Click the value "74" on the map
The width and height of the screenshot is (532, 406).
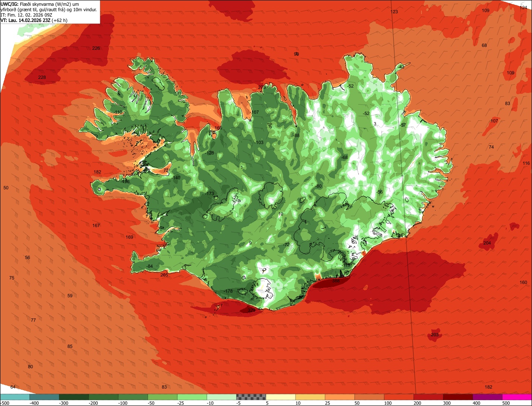(491, 147)
